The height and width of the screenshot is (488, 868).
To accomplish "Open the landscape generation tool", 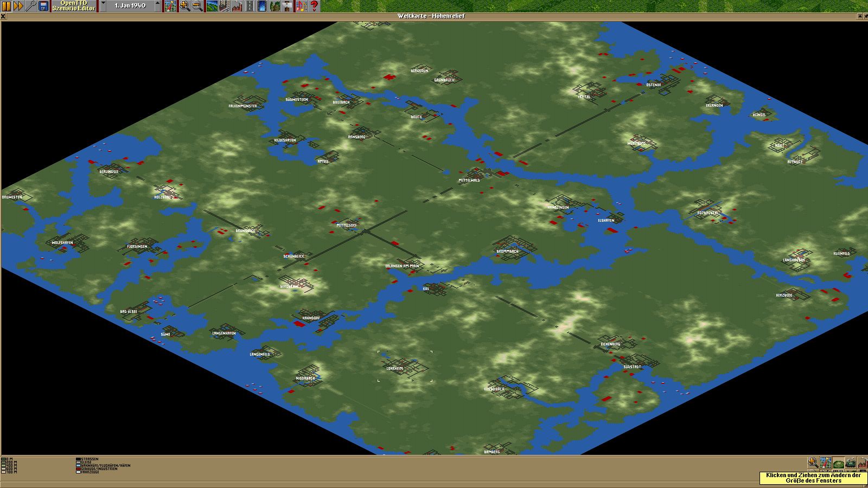I will tap(212, 6).
